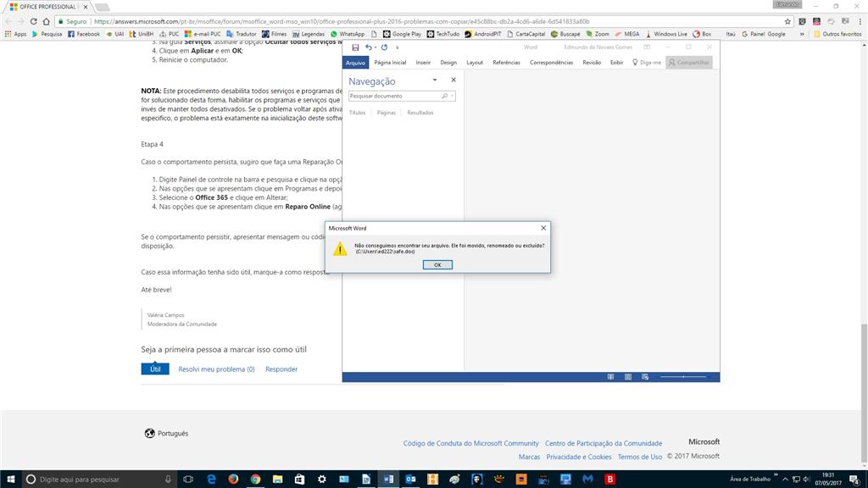Click the Cortana search box in taskbar
The image size is (868, 488).
tap(100, 480)
